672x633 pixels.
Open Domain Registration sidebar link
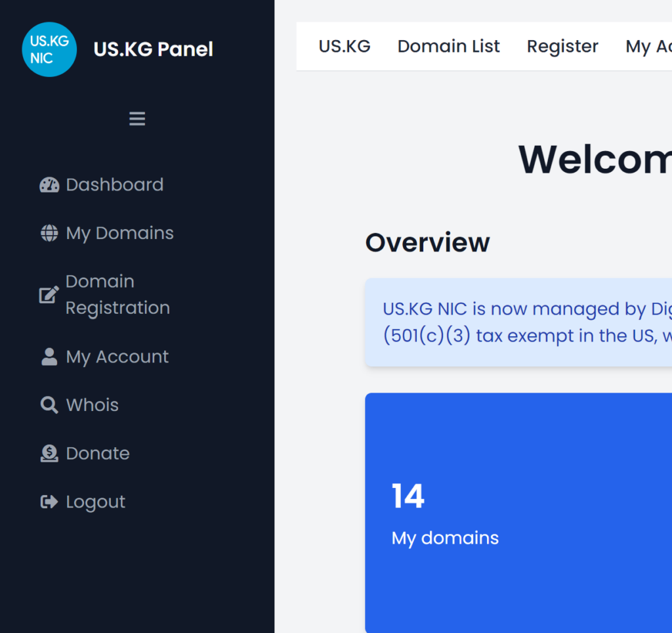point(104,295)
